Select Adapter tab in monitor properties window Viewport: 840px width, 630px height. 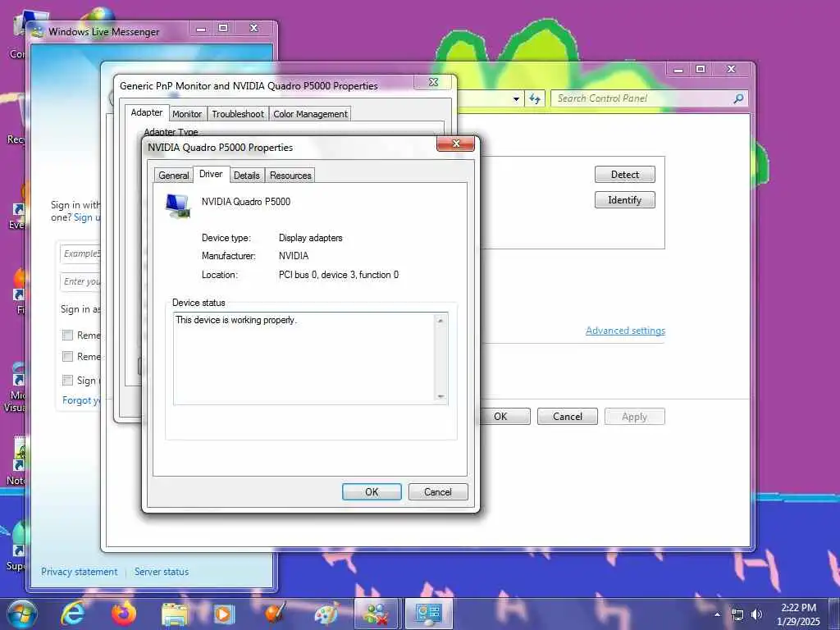[147, 112]
